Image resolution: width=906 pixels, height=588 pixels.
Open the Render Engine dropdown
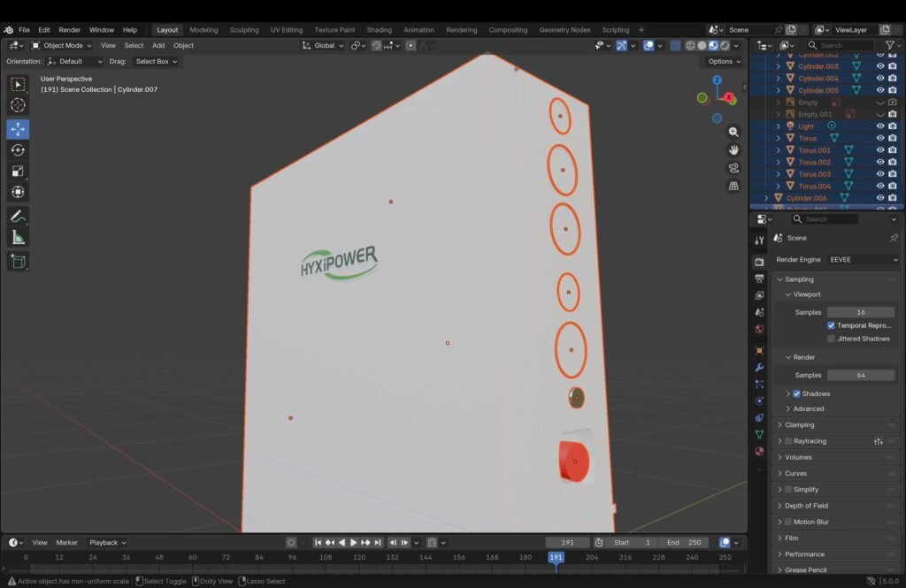click(x=862, y=260)
